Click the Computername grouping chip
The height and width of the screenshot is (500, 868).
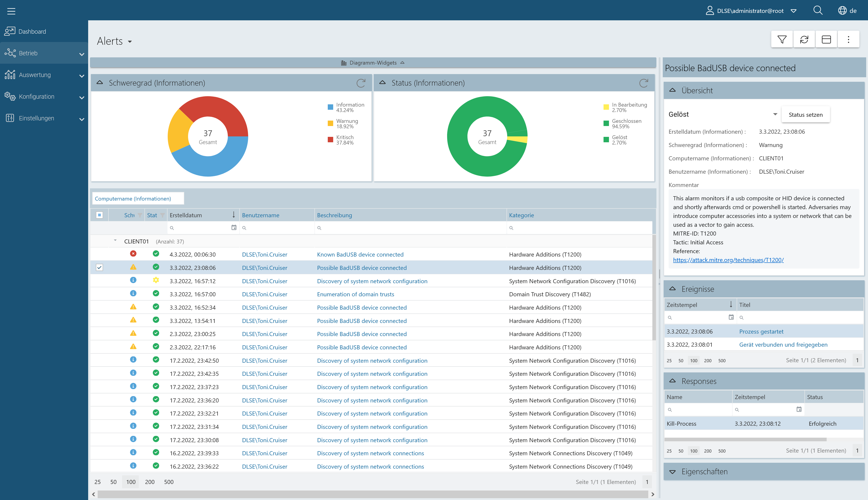pos(138,199)
